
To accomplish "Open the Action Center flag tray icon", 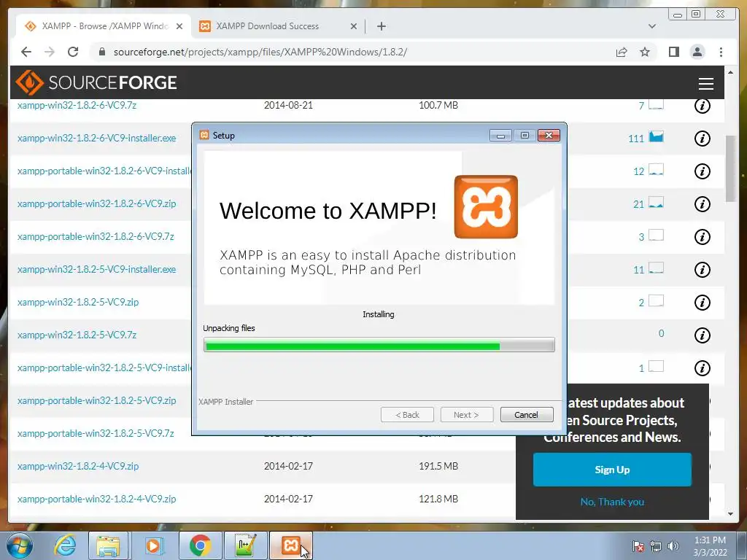I will click(x=638, y=546).
